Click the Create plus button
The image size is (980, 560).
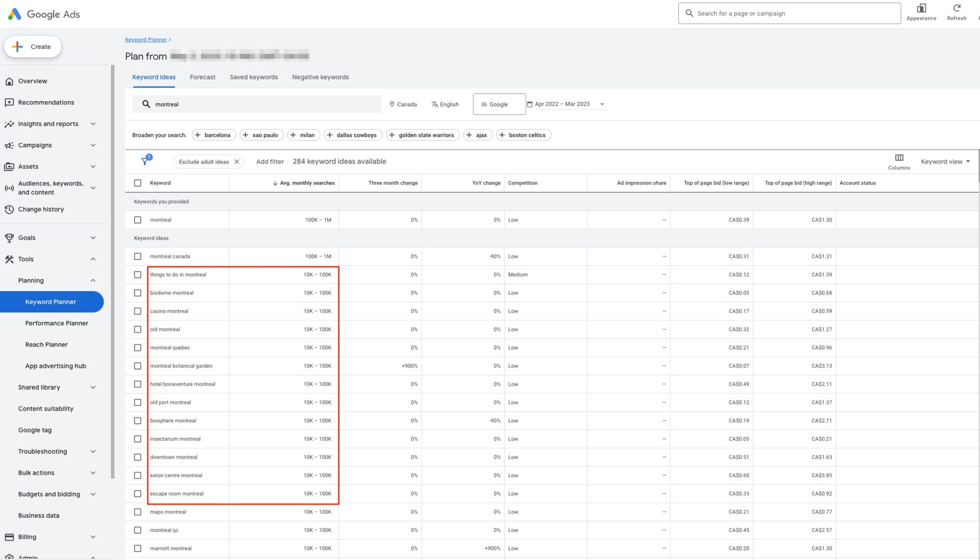click(33, 47)
